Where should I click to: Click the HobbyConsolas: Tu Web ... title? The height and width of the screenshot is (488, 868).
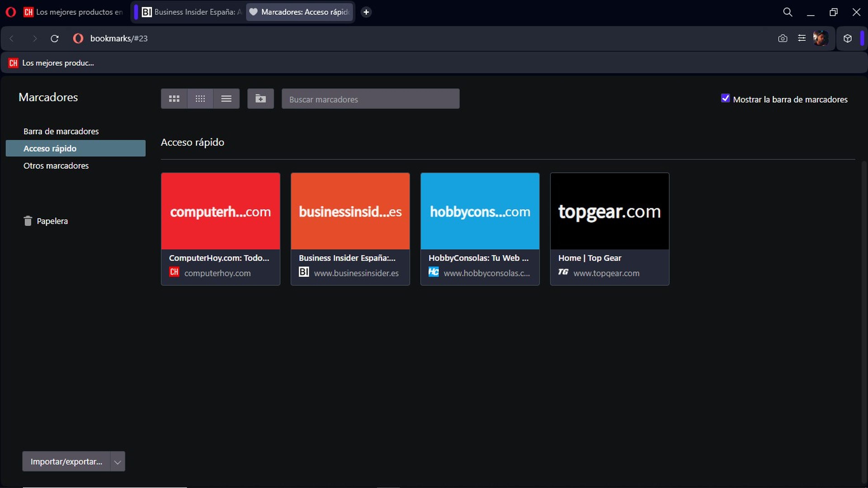coord(479,258)
